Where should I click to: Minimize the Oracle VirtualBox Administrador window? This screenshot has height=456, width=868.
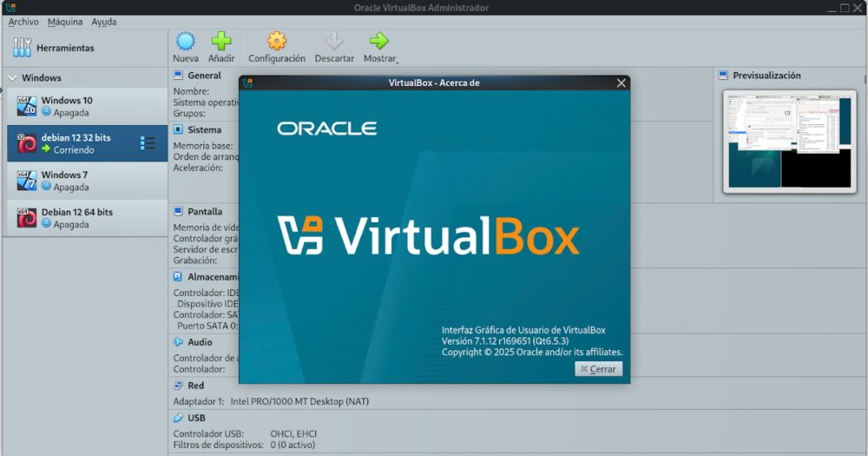[x=832, y=9]
